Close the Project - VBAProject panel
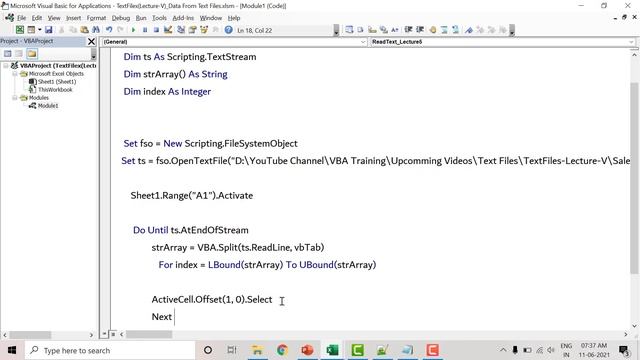The height and width of the screenshot is (360, 640). tap(91, 41)
